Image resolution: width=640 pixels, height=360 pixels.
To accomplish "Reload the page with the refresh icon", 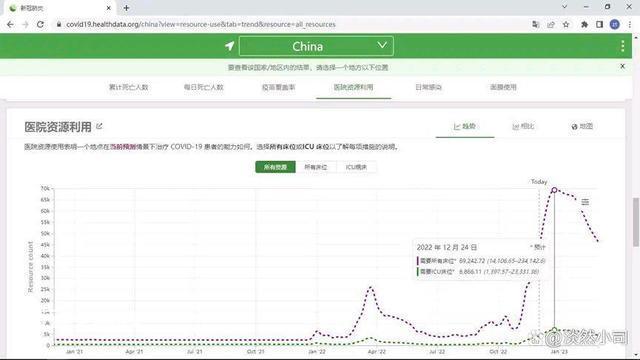I will [x=40, y=24].
